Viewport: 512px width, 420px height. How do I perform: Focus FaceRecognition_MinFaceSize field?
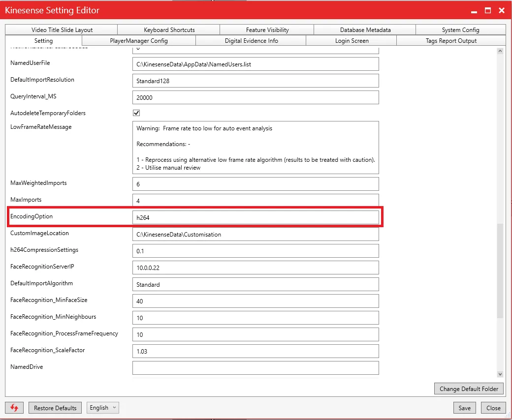tap(256, 300)
